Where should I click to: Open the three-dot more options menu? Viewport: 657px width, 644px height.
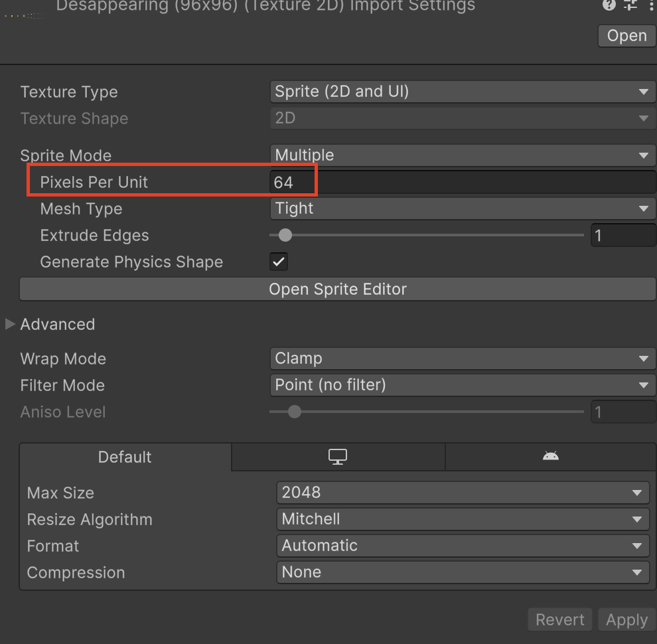pos(648,5)
